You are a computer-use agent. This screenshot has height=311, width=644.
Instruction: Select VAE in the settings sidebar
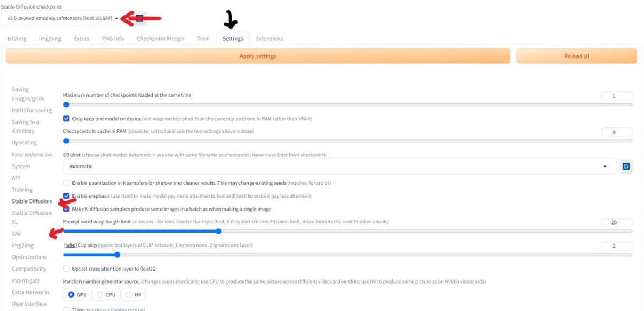pos(17,234)
